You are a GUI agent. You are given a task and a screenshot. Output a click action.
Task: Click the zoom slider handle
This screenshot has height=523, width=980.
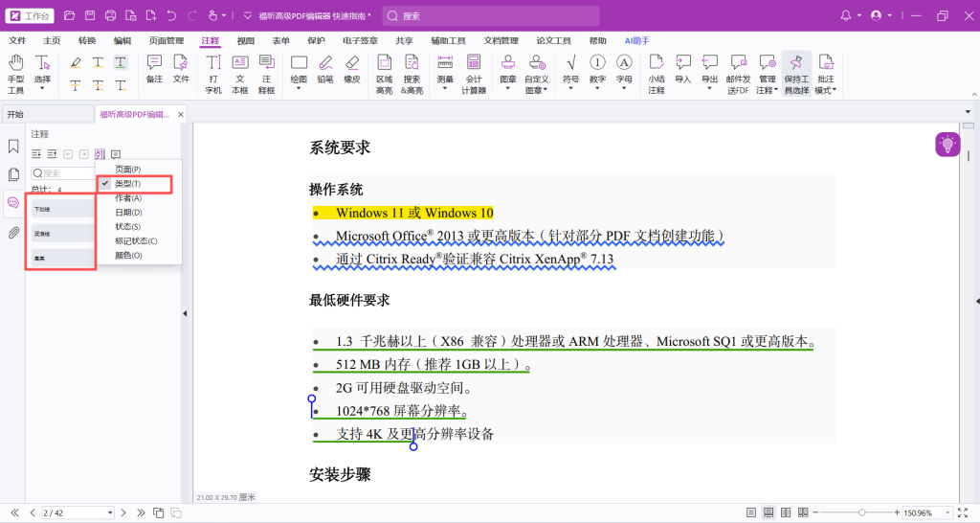861,512
